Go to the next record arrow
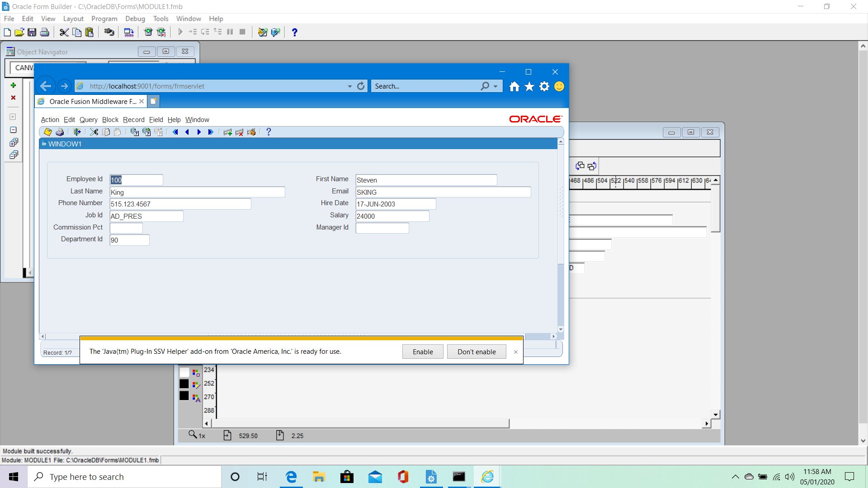Viewport: 868px width, 488px height. (199, 132)
